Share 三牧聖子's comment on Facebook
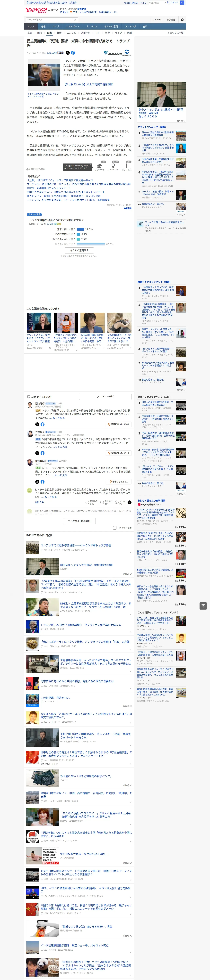The height and width of the screenshot is (980, 210). pyautogui.click(x=42, y=453)
